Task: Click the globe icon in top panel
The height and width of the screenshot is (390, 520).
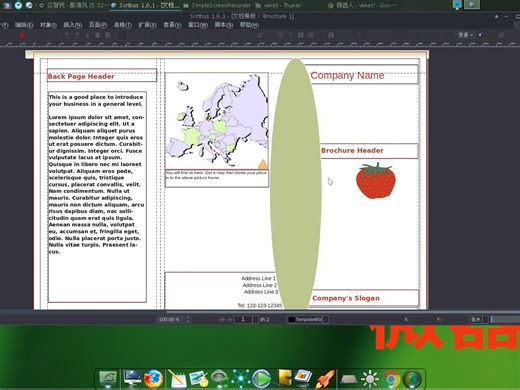Action: coord(29,5)
